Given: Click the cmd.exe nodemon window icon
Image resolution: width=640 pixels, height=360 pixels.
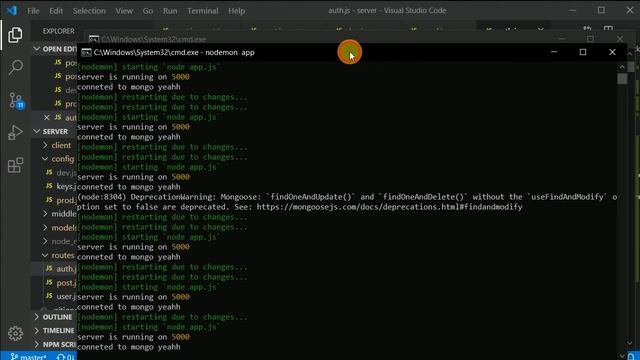Looking at the screenshot, I should (86, 52).
